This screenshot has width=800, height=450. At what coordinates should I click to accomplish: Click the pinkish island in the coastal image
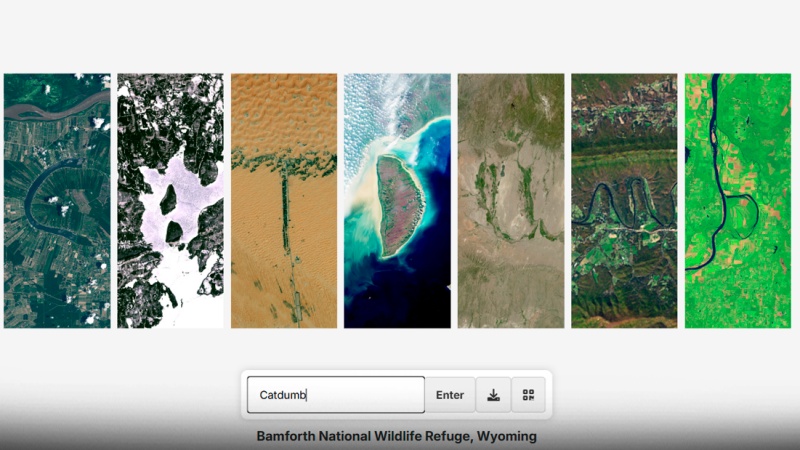click(400, 205)
